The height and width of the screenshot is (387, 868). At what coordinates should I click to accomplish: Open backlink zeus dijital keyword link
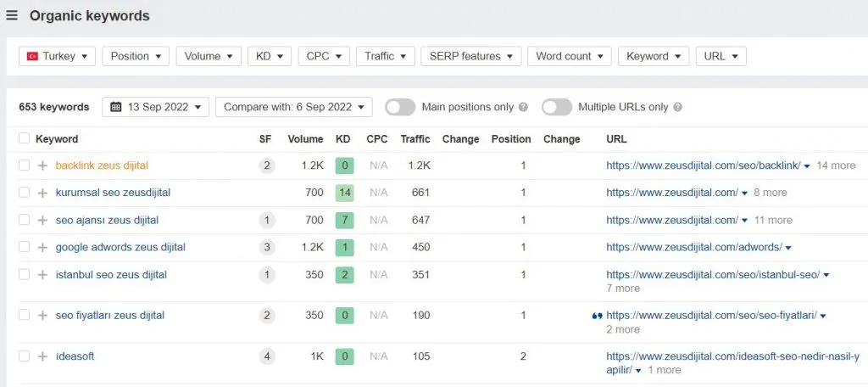(102, 165)
